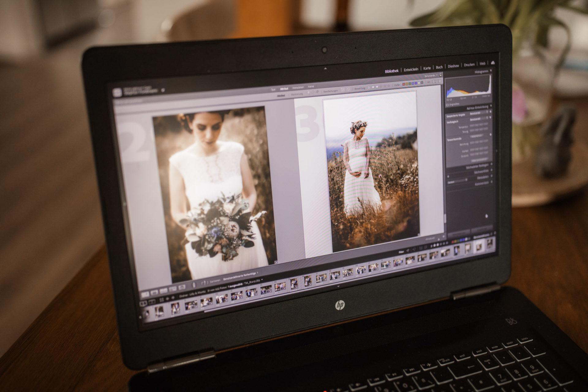Open the Diashow module
The width and height of the screenshot is (588, 392).
pos(453,66)
